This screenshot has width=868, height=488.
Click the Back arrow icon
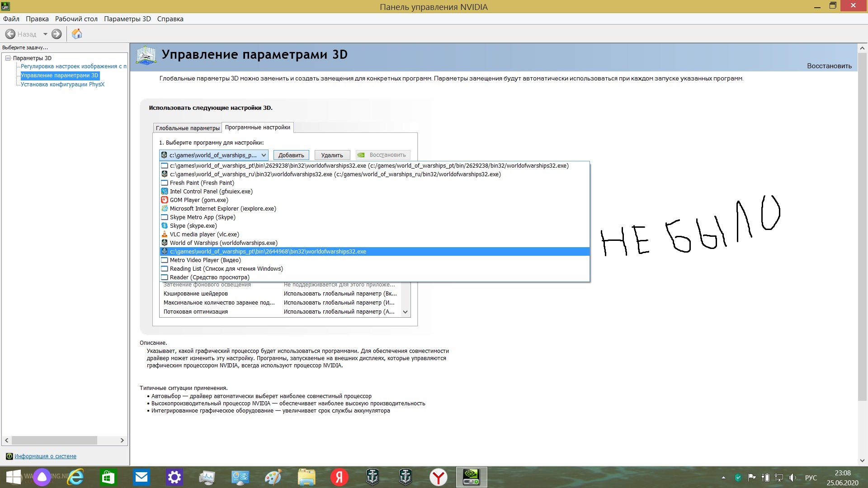click(x=10, y=34)
